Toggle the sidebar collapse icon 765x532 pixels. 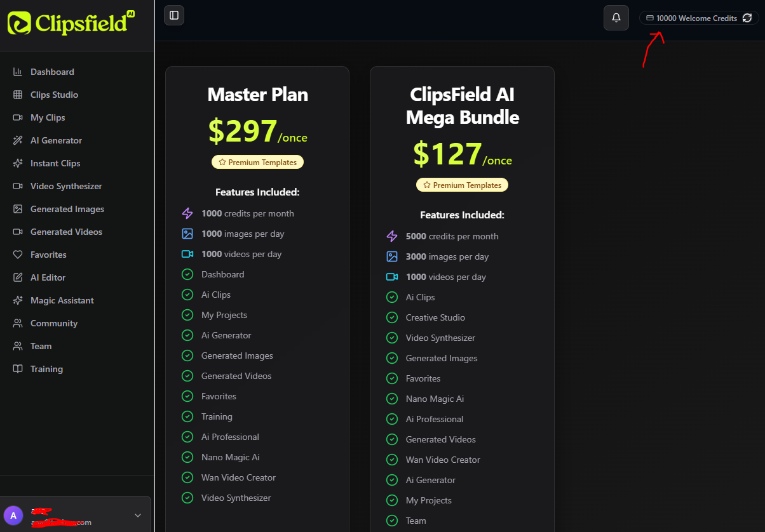point(174,15)
